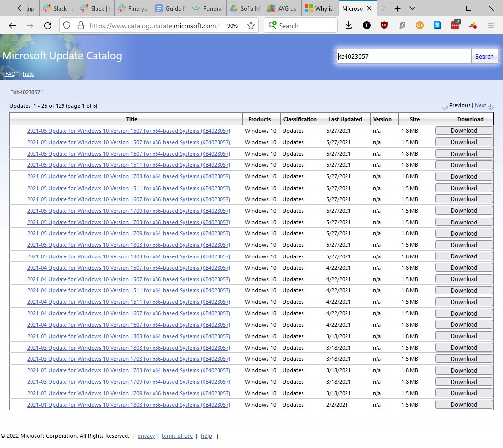The image size is (503, 448).
Task: Open the shield tracking protection icon
Action: click(67, 25)
